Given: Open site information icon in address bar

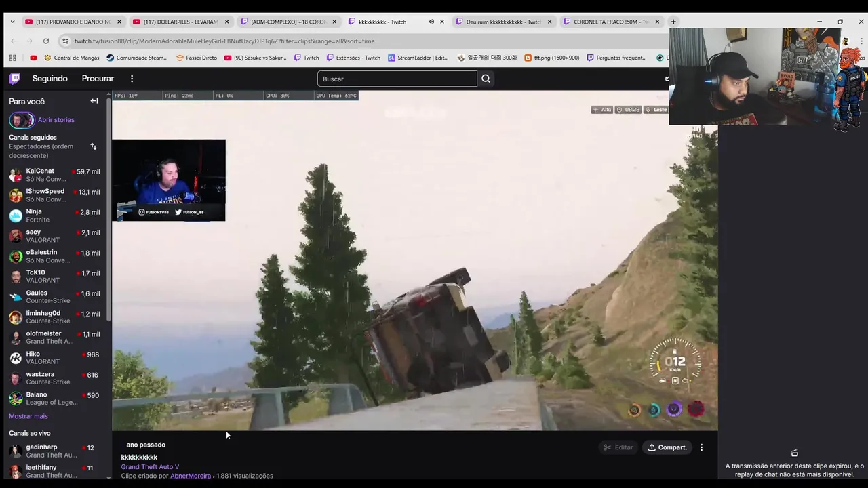Looking at the screenshot, I should click(65, 41).
